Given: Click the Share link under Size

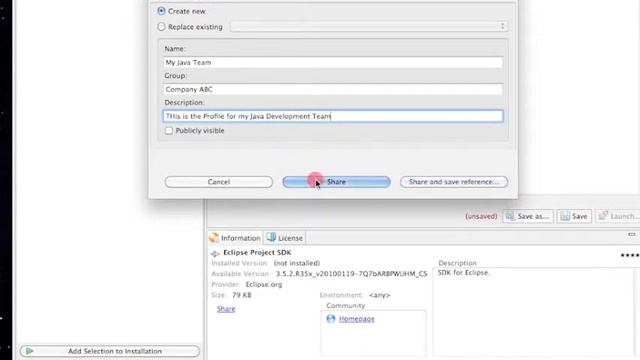Looking at the screenshot, I should pos(226,309).
